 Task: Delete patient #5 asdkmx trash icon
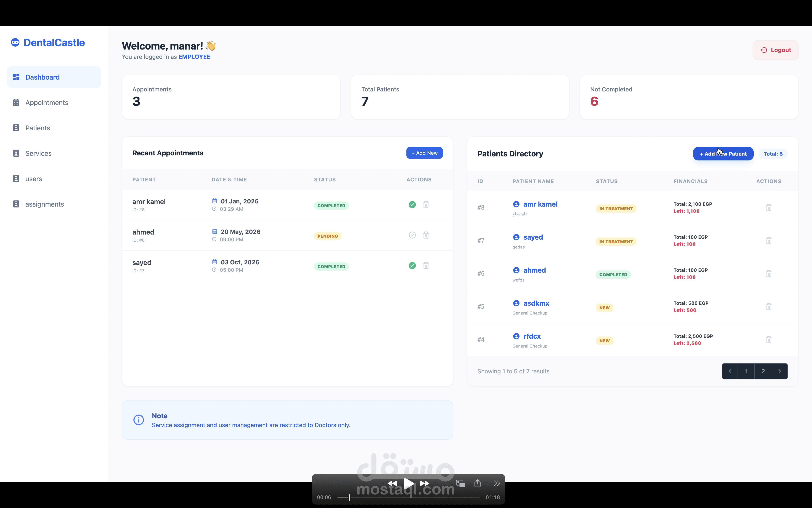(x=769, y=306)
